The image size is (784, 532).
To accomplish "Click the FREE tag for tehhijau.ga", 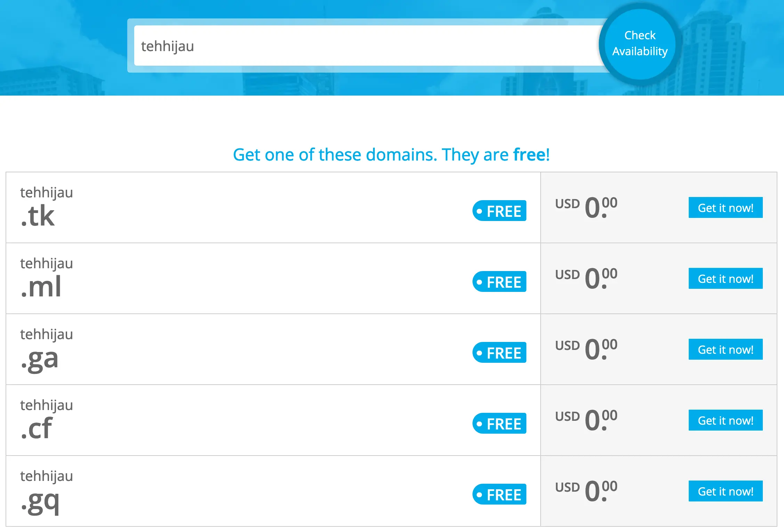I will point(499,352).
